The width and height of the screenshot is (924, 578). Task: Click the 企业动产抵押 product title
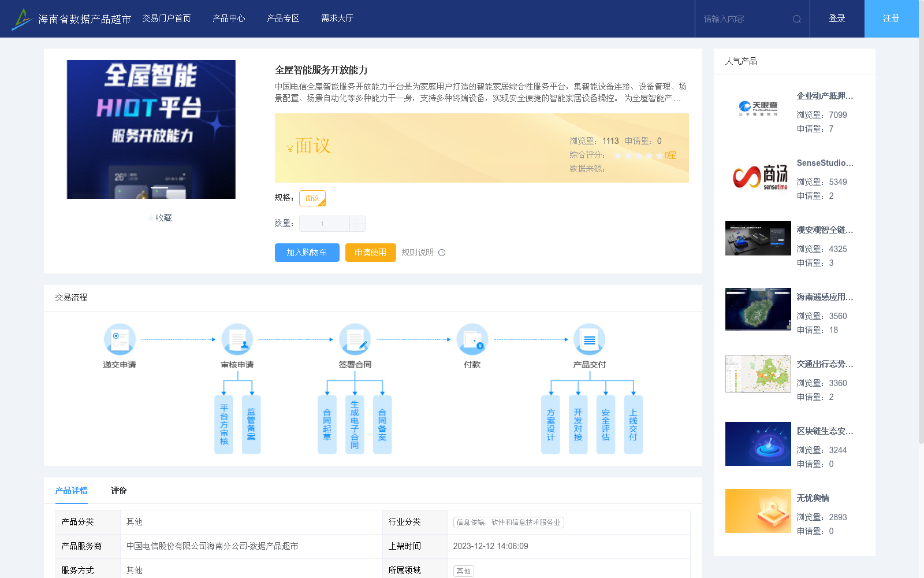[x=825, y=96]
